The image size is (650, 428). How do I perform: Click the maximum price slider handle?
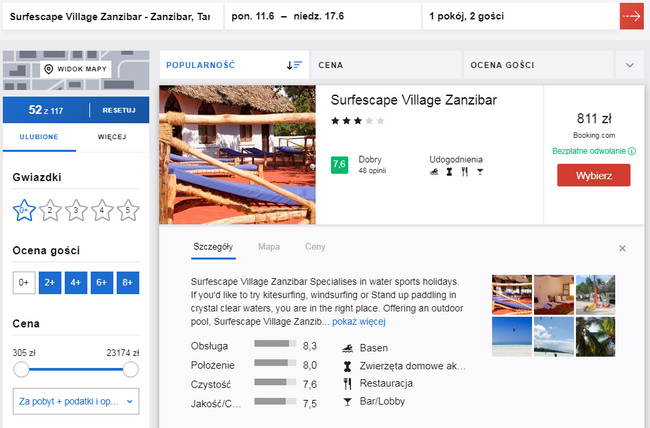pos(131,369)
